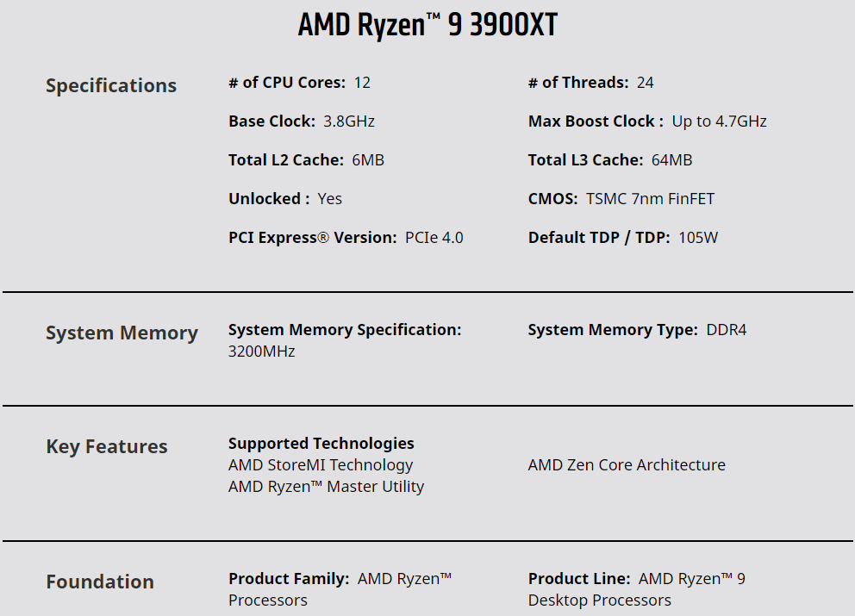The height and width of the screenshot is (616, 855).
Task: Click AMD Zen Core Architecture text
Action: tap(627, 465)
